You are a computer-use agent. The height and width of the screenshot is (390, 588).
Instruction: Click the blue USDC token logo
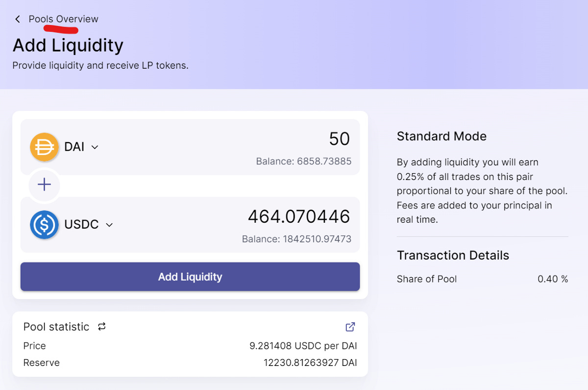(44, 225)
